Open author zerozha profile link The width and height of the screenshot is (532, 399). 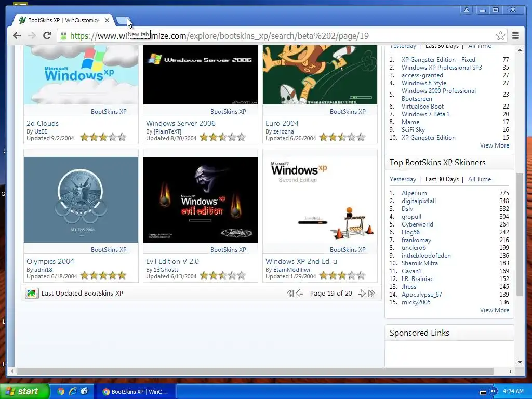pos(284,131)
